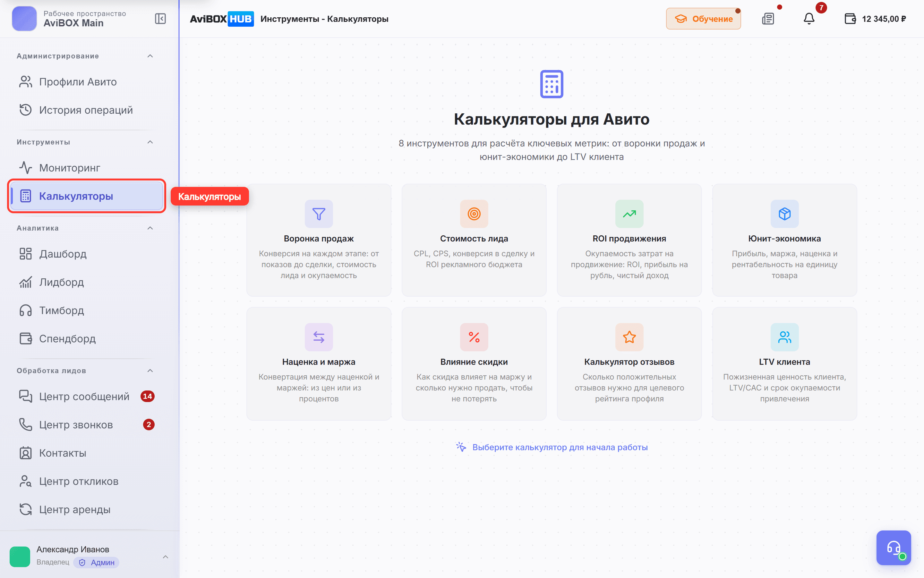Image resolution: width=924 pixels, height=578 pixels.
Task: Open the Воронка продаж funnel icon
Action: point(319,214)
